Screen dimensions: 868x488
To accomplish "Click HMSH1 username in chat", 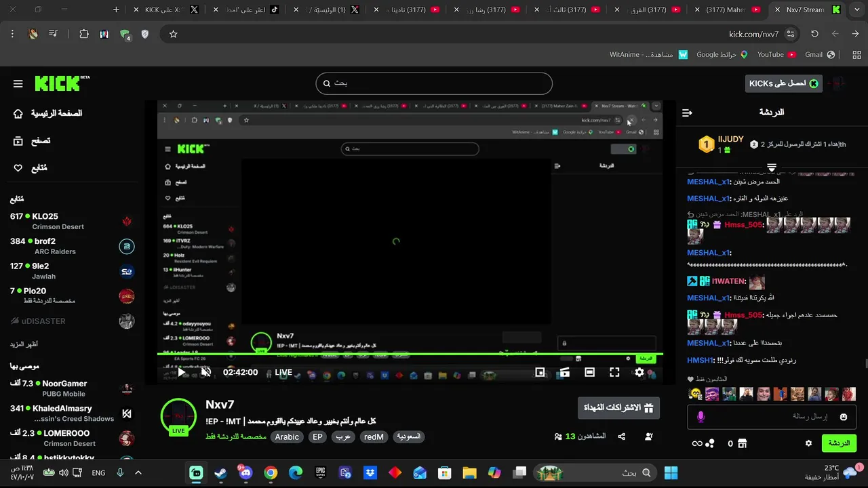I will click(x=701, y=361).
